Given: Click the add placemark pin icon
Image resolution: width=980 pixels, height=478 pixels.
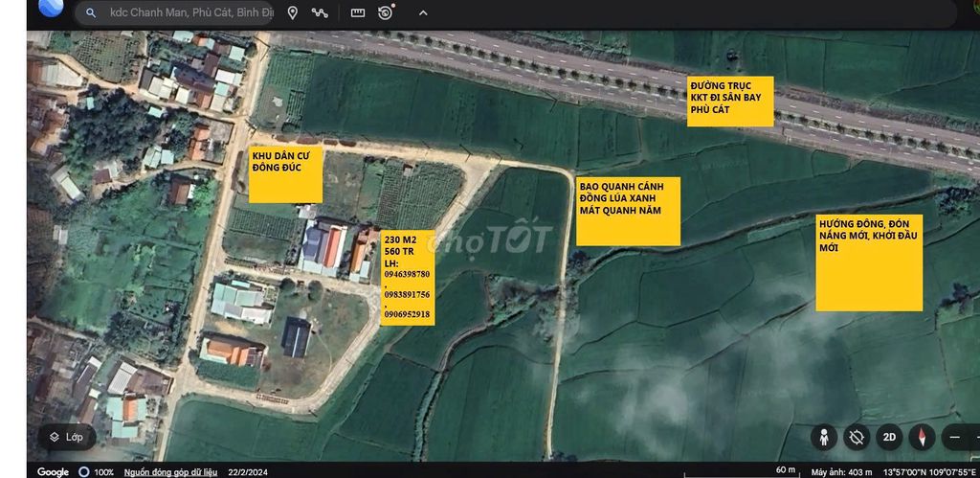Looking at the screenshot, I should point(293,13).
